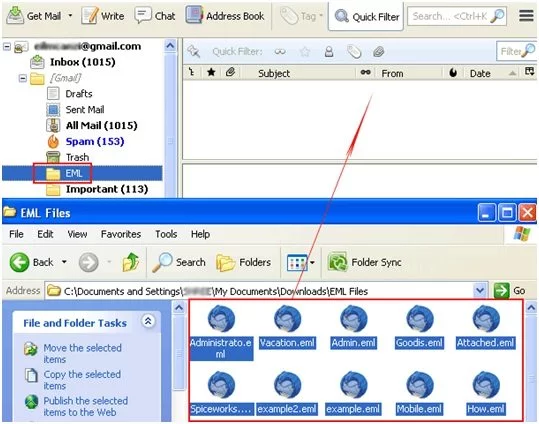This screenshot has height=424, width=539.
Task: Open the Get Mail dropdown arrow
Action: (x=70, y=16)
